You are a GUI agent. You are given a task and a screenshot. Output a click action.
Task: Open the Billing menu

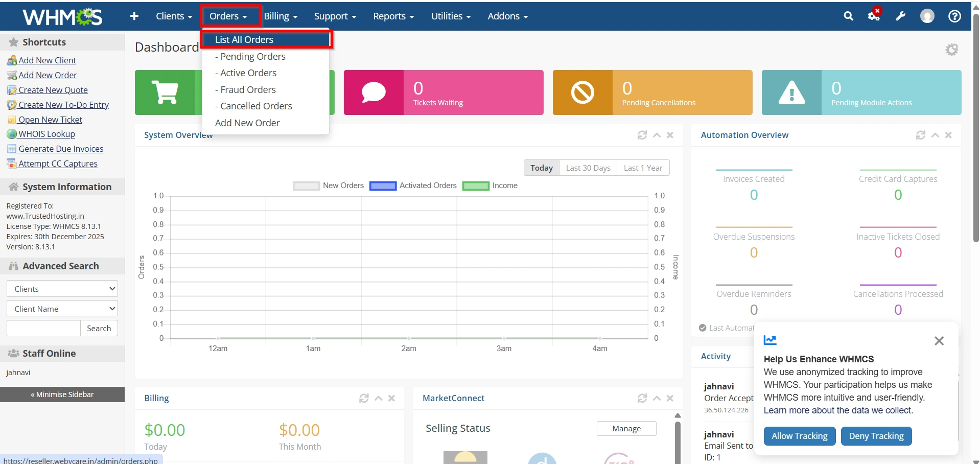pyautogui.click(x=281, y=16)
